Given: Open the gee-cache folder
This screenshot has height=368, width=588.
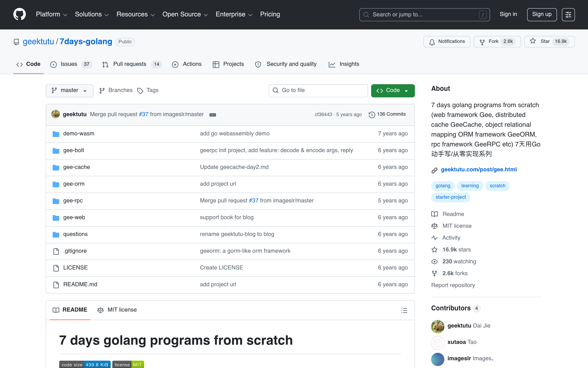Looking at the screenshot, I should coord(77,167).
